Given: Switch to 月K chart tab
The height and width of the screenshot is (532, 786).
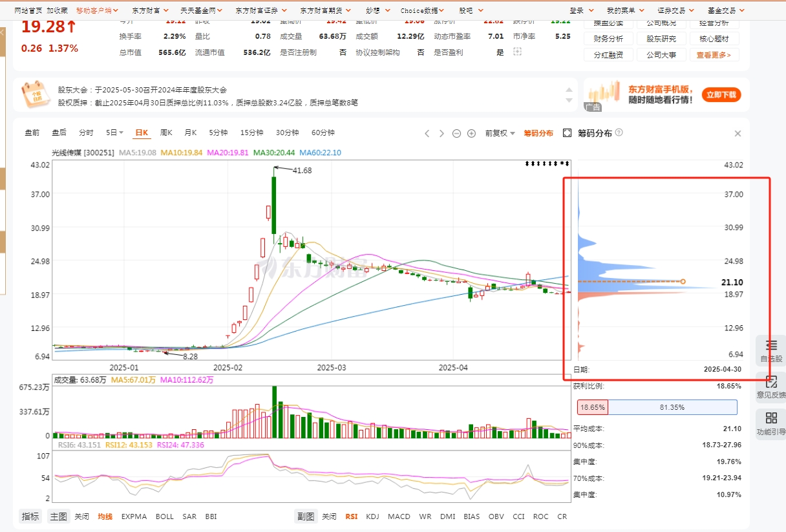Looking at the screenshot, I should tap(190, 133).
